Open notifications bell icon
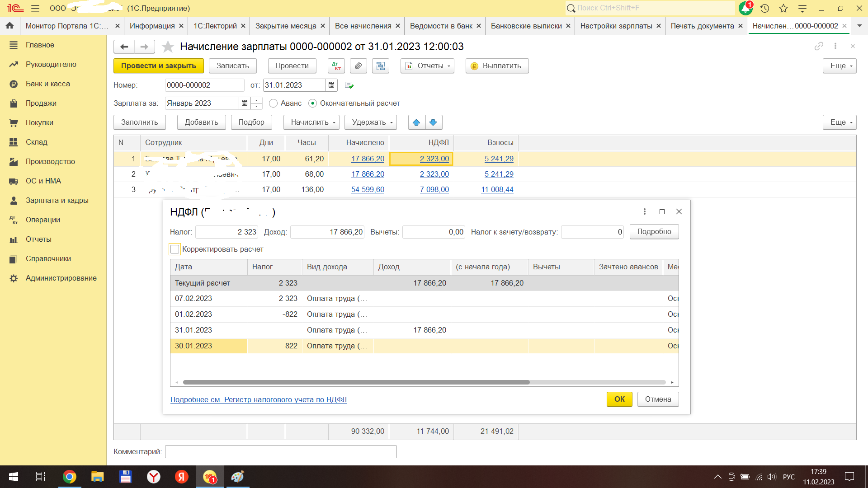Viewport: 868px width, 488px height. 745,8
